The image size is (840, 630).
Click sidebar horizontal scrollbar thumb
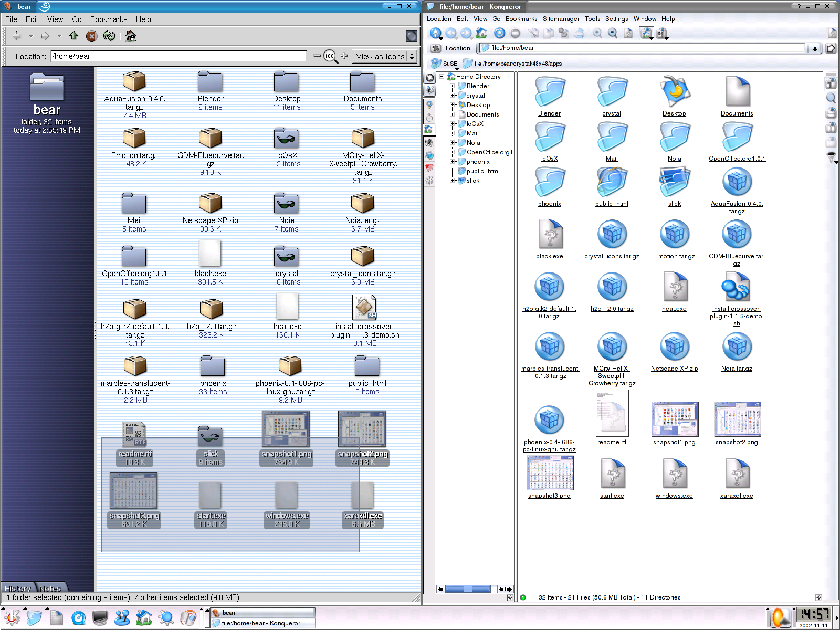468,589
